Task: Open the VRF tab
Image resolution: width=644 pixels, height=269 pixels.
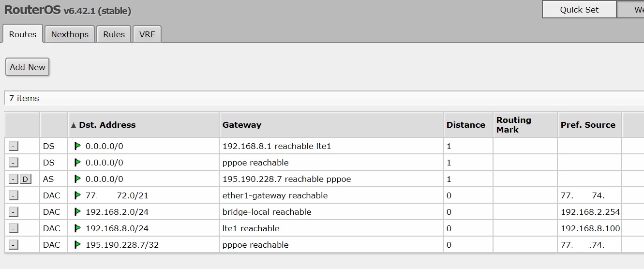Action: [x=147, y=34]
